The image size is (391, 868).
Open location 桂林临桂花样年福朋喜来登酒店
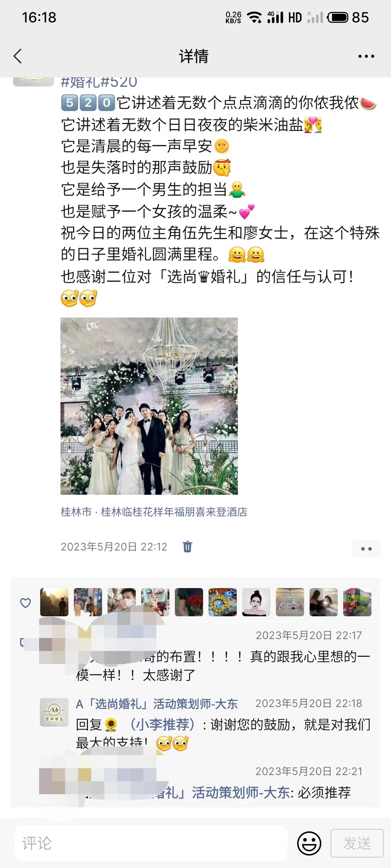coord(154,512)
